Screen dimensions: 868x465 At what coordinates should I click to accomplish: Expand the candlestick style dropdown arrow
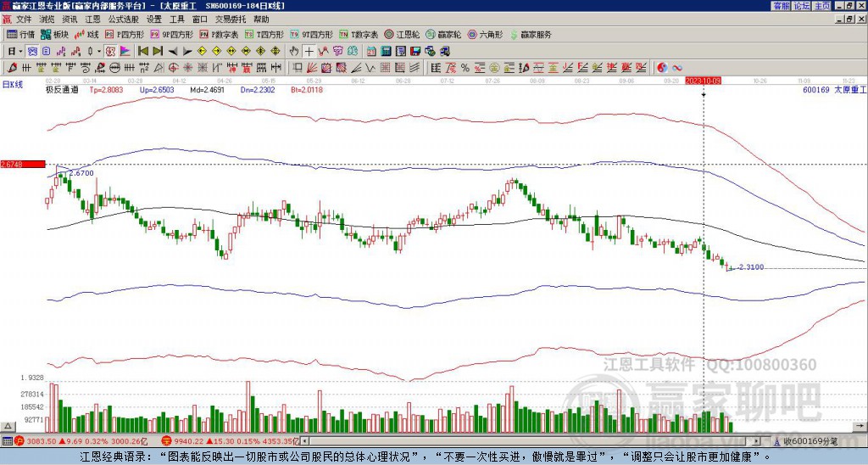point(99,52)
